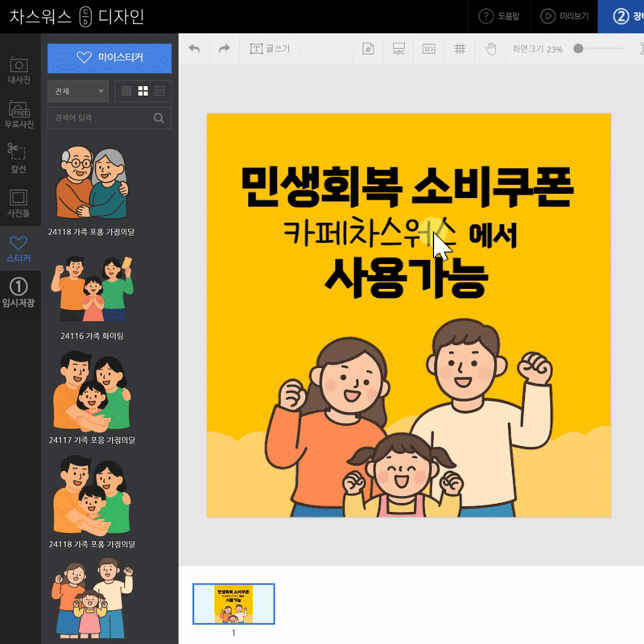644x644 pixels.
Task: Click the undo arrow
Action: (x=194, y=49)
